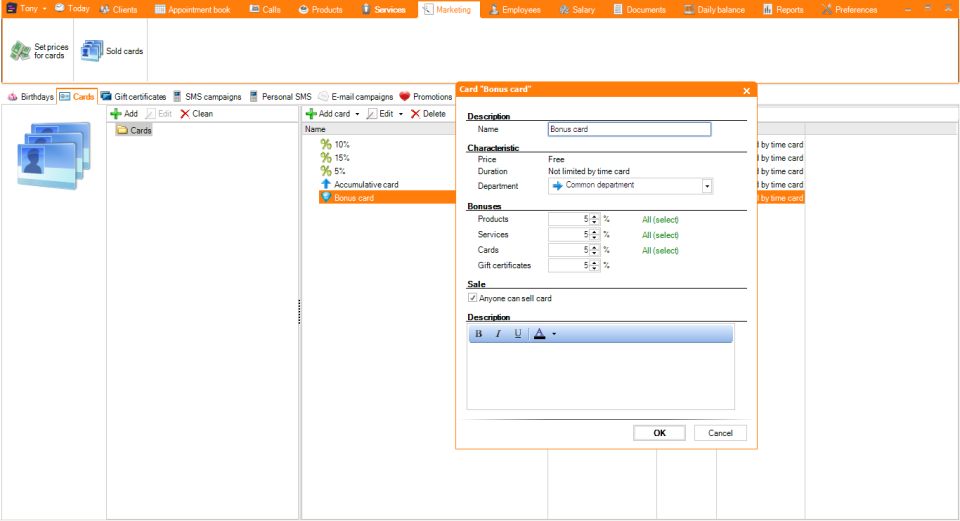Open the font color picker dropdown
Viewport: 960px width, 521px height.
pos(554,334)
